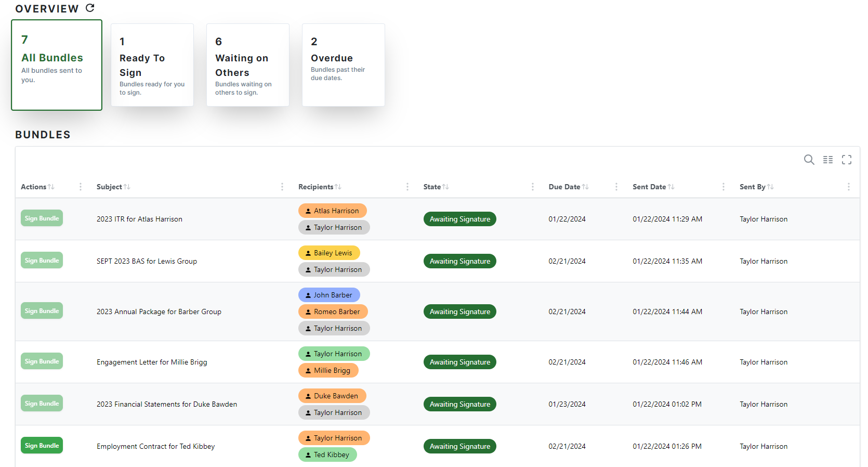Screen dimensions: 868x467
Task: Click Awaiting Signature badge for Duke Bawden
Action: click(x=459, y=404)
